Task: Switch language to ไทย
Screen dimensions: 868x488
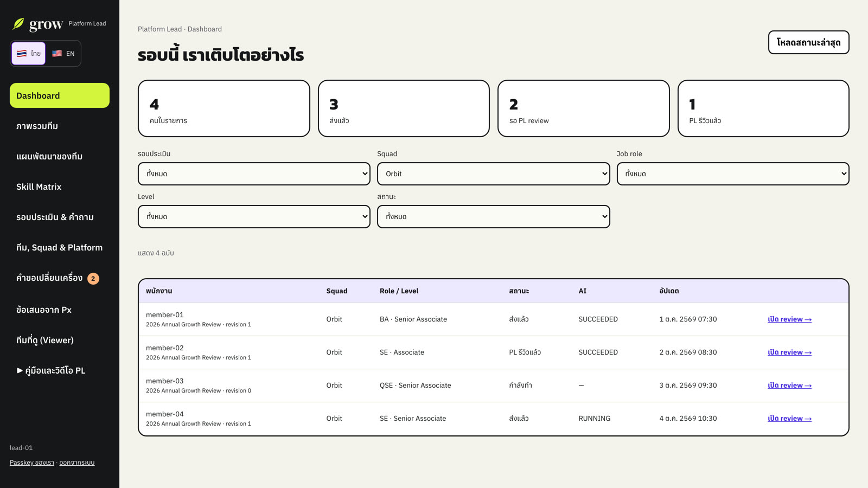Action: [29, 53]
